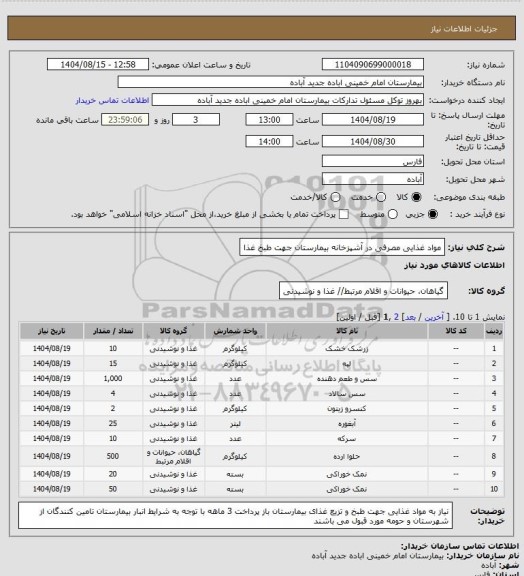Toggle the Islamic treasury payment checkbox
Image resolution: width=524 pixels, height=576 pixels.
344,214
